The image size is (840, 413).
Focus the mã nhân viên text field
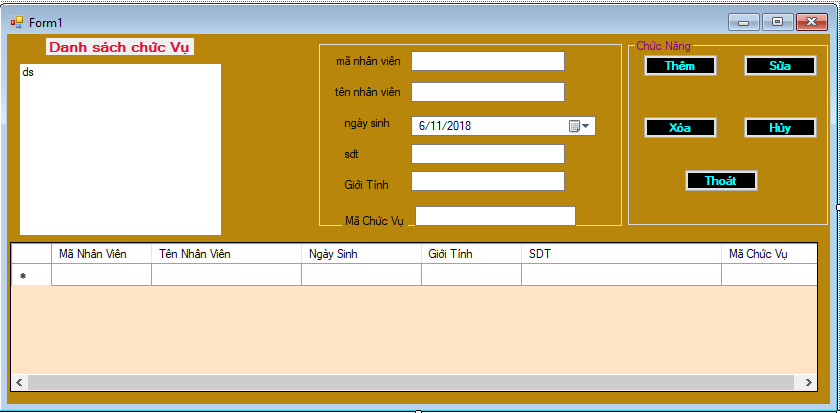tap(488, 61)
